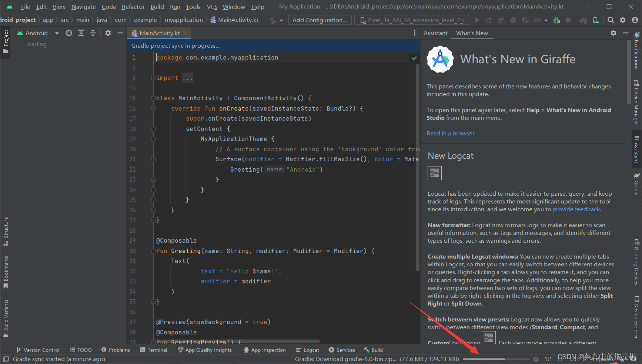Open the Pixel_3a_API_34 device dropdown

(x=412, y=20)
